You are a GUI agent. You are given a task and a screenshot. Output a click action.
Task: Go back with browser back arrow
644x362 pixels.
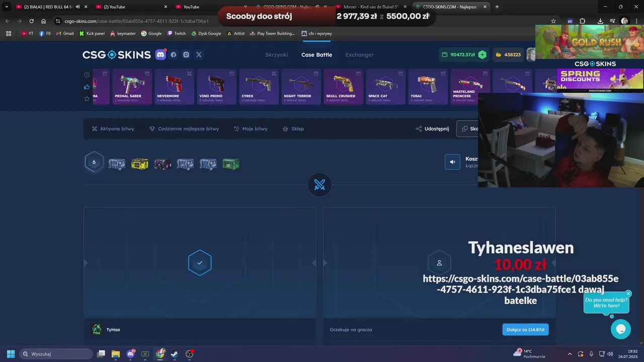click(x=7, y=21)
